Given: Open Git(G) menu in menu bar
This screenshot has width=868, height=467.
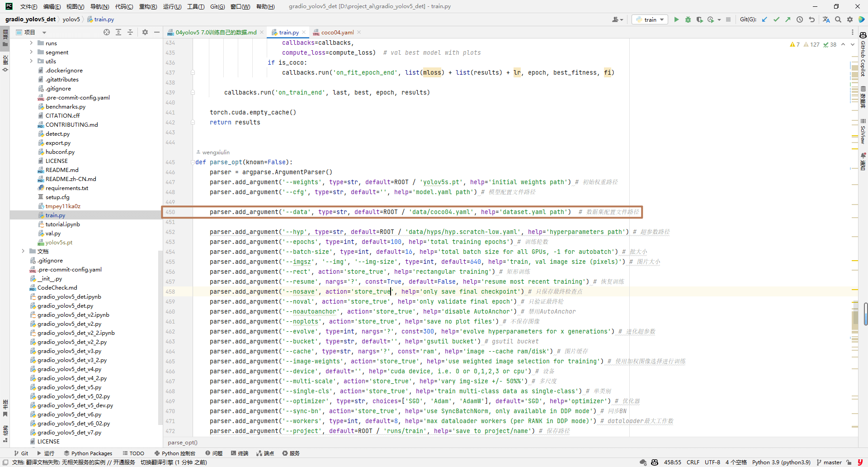Looking at the screenshot, I should (217, 6).
